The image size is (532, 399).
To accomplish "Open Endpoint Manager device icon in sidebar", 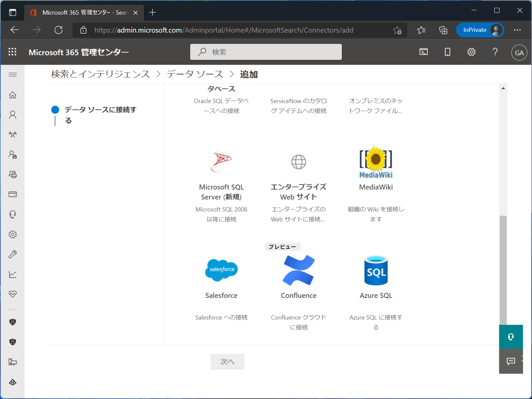I will pos(12,362).
